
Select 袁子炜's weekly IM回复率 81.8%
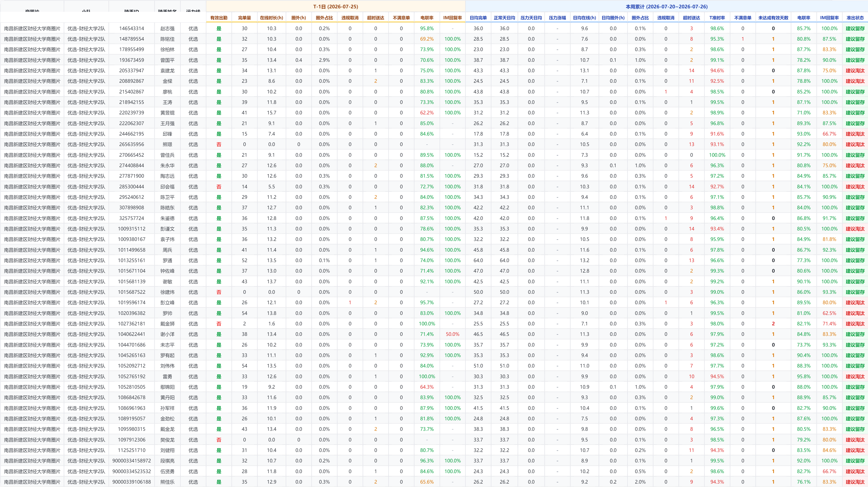[829, 239]
